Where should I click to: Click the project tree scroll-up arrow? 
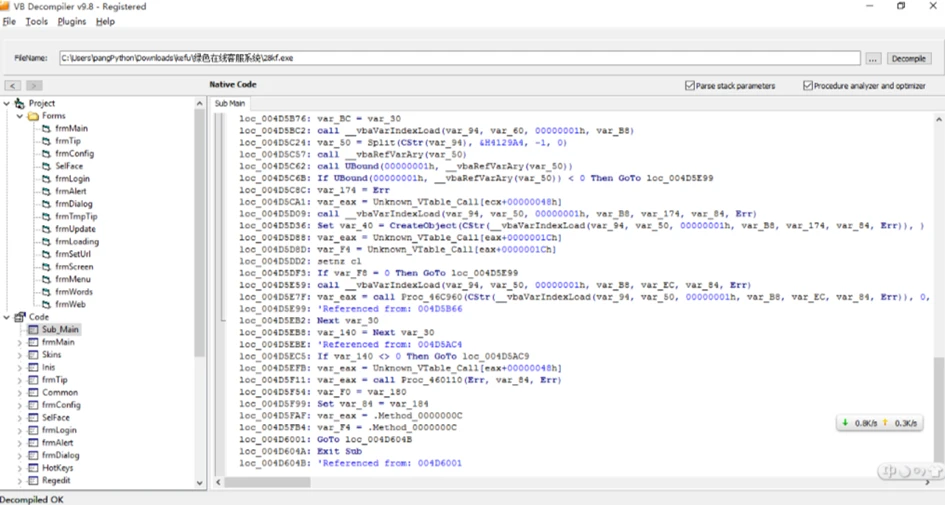(199, 104)
